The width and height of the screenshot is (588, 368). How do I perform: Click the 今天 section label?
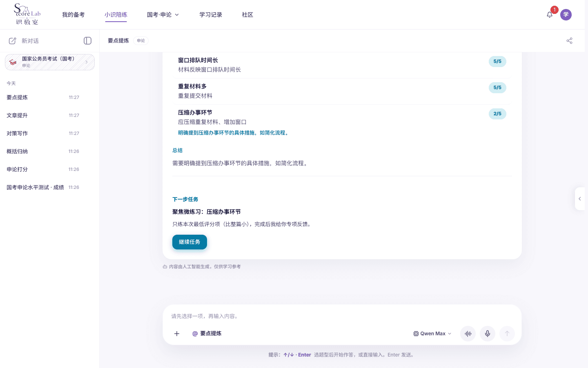11,83
